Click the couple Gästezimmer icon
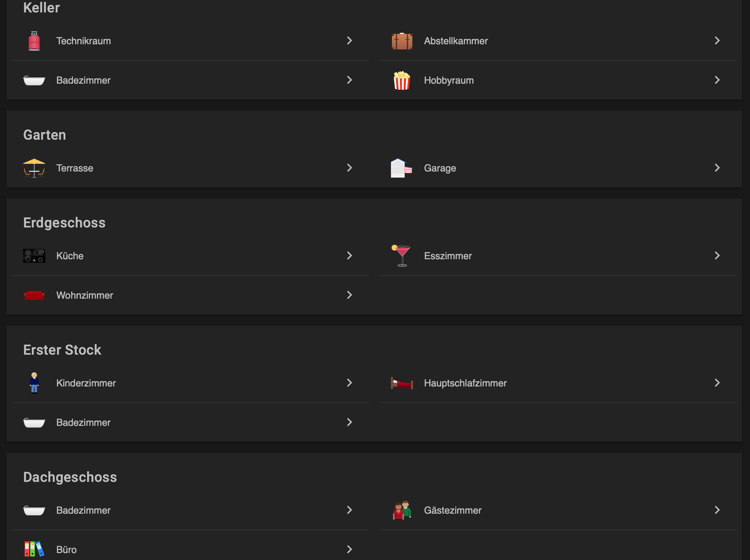750x560 pixels. (x=402, y=510)
